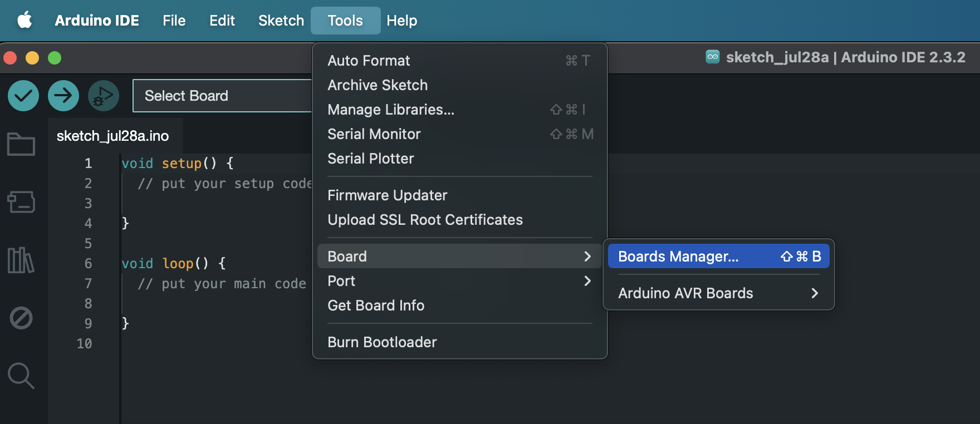Open the Select Board dropdown
980x424 pixels.
pos(222,96)
